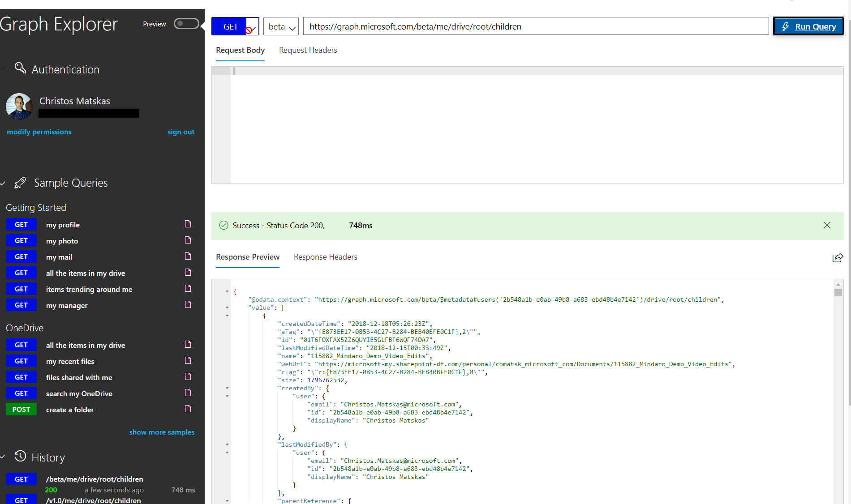Click inside the request body editor
851x504 pixels.
tap(537, 125)
